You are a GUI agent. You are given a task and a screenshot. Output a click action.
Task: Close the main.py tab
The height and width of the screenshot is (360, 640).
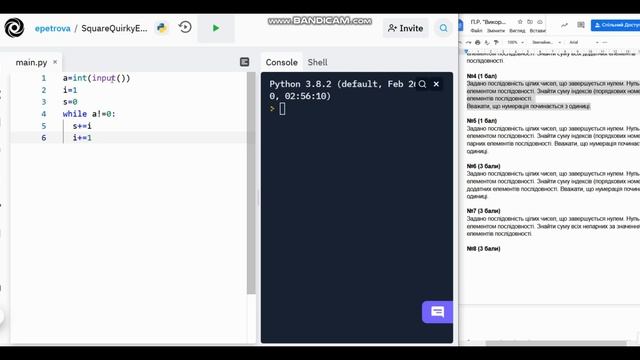pos(55,62)
